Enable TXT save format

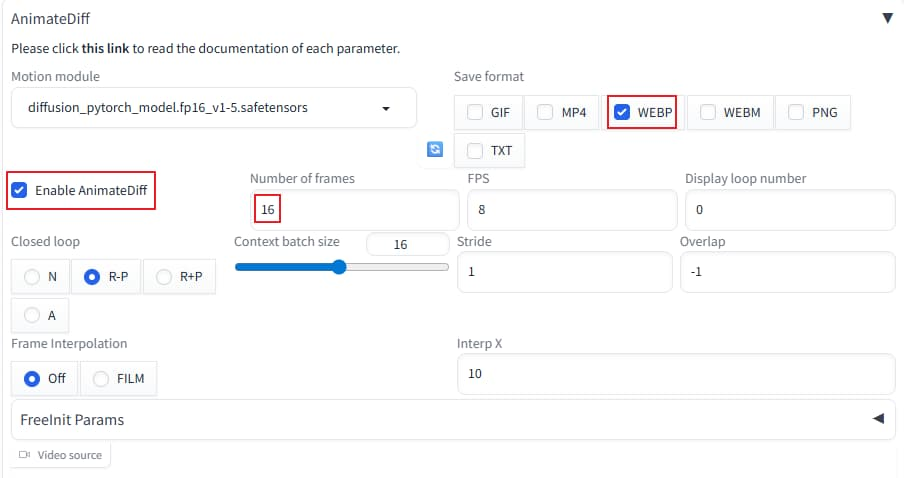coord(475,151)
